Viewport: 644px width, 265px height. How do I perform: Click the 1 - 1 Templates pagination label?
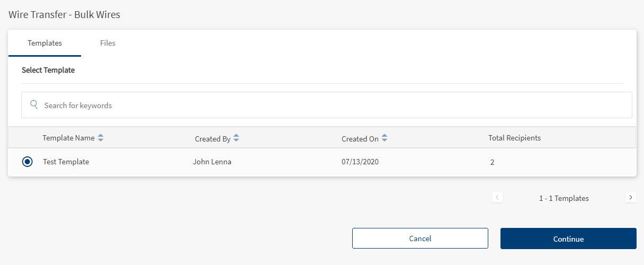coord(563,198)
